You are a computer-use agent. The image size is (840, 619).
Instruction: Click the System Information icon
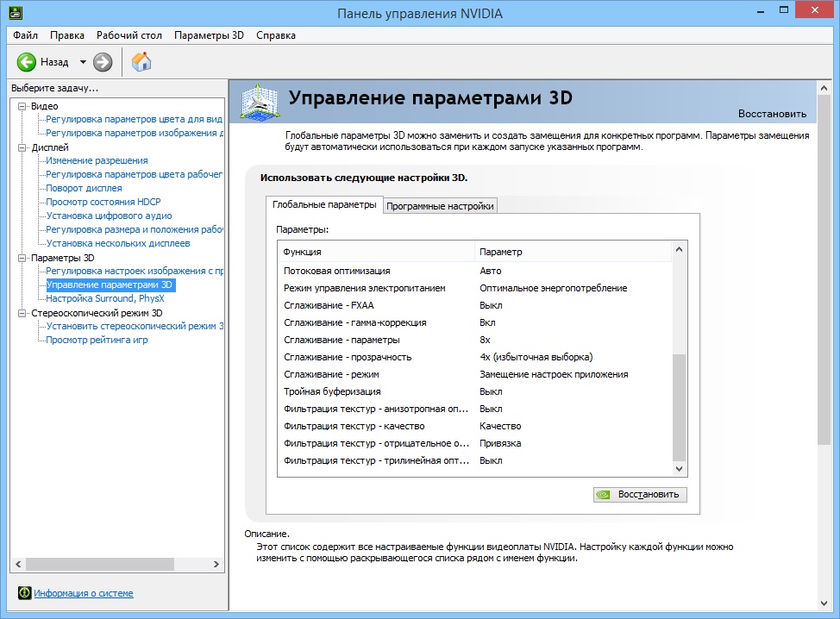coord(25,593)
